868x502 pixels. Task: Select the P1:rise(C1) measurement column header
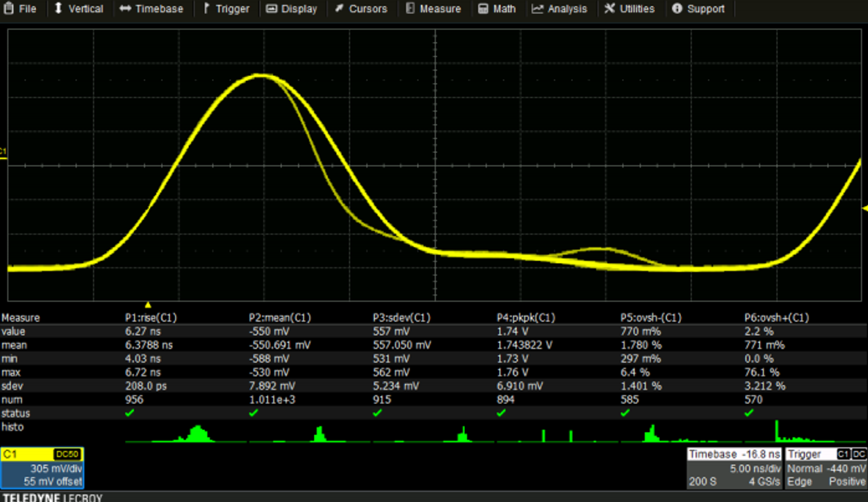pos(151,318)
